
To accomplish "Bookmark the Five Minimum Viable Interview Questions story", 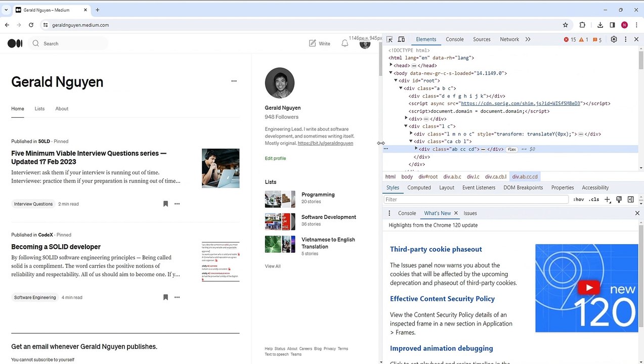I will [165, 204].
